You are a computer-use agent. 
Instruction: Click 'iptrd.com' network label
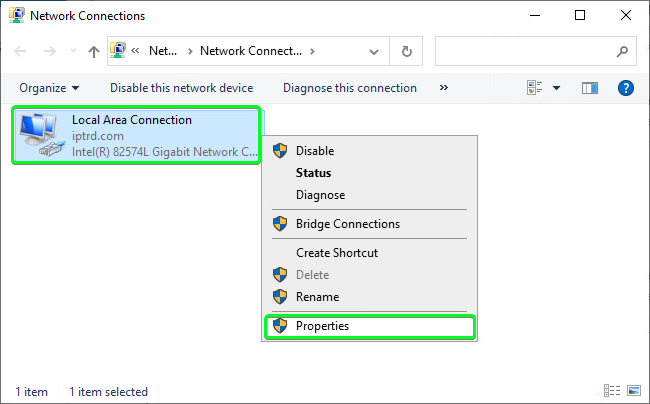click(98, 136)
